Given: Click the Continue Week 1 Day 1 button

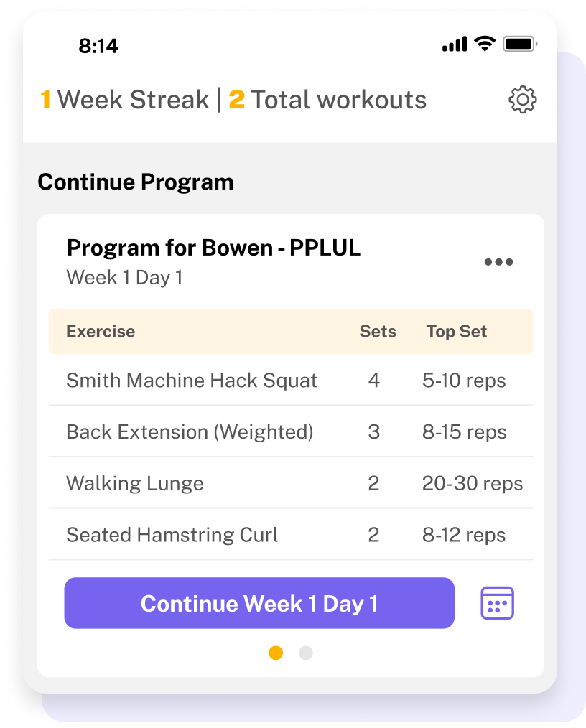Looking at the screenshot, I should click(259, 603).
